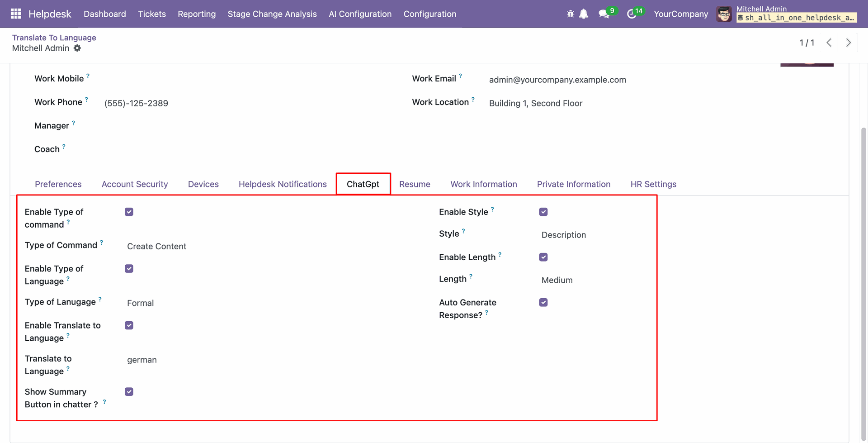Open AI Configuration menu
The image size is (868, 443).
(360, 14)
